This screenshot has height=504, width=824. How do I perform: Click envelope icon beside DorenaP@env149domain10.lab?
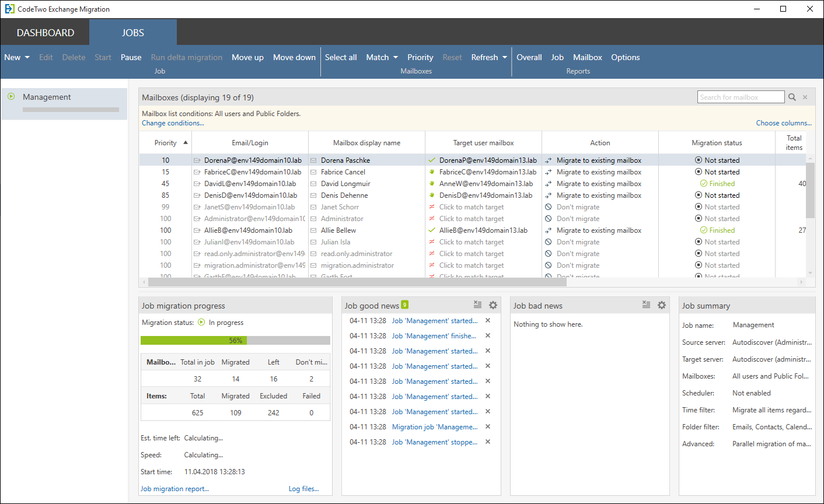coord(197,160)
